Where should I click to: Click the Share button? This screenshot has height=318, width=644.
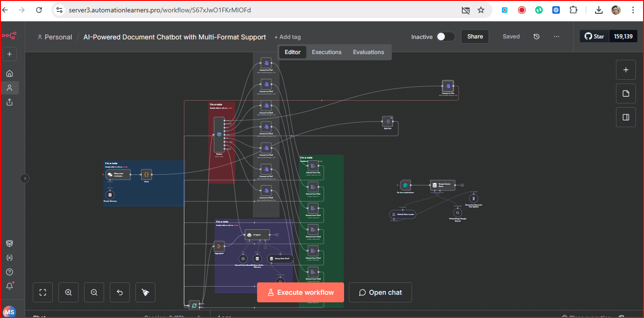[x=475, y=37]
